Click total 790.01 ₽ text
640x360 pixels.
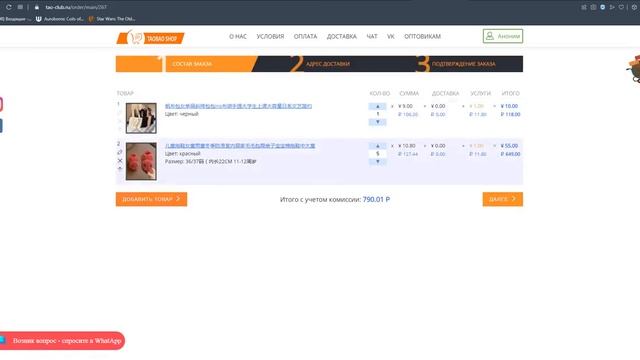pyautogui.click(x=376, y=200)
